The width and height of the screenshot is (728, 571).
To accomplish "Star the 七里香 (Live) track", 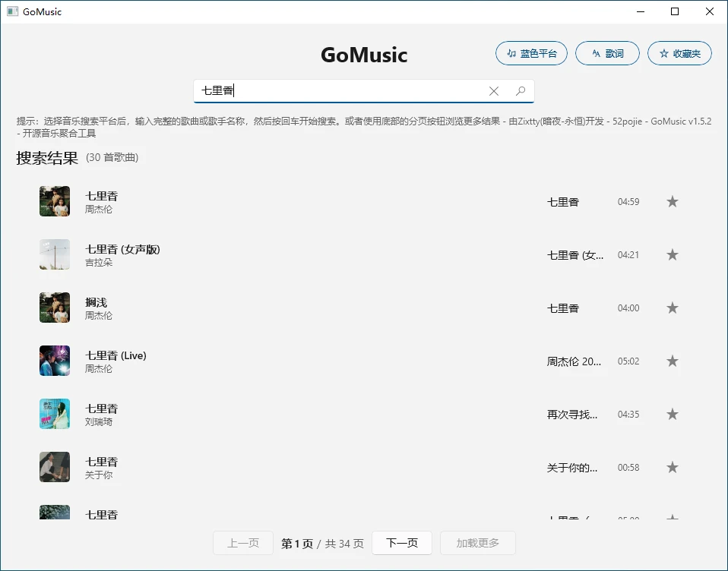I will pyautogui.click(x=672, y=361).
